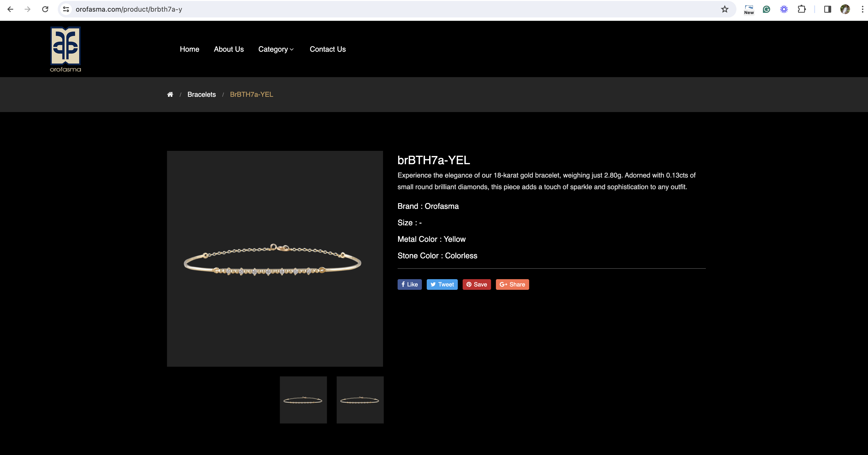The image size is (868, 455).
Task: Open the Contact Us page
Action: coord(327,49)
